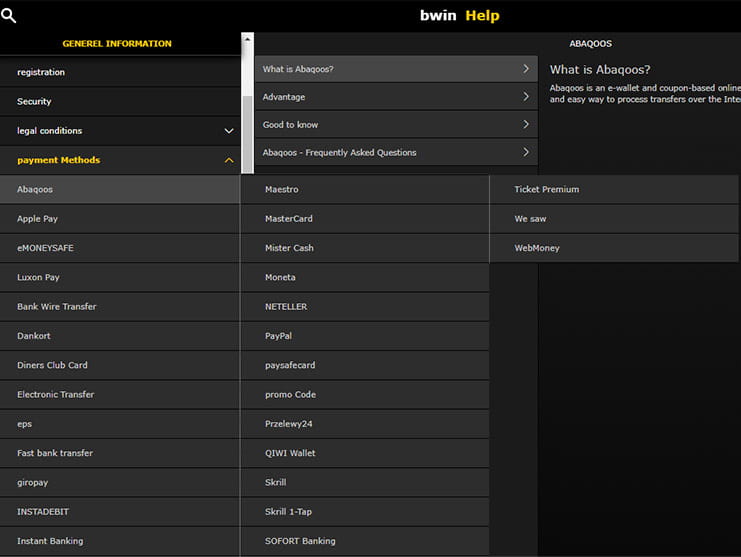Viewport: 741px width, 557px height.
Task: Select Skrill payment method
Action: pos(365,482)
